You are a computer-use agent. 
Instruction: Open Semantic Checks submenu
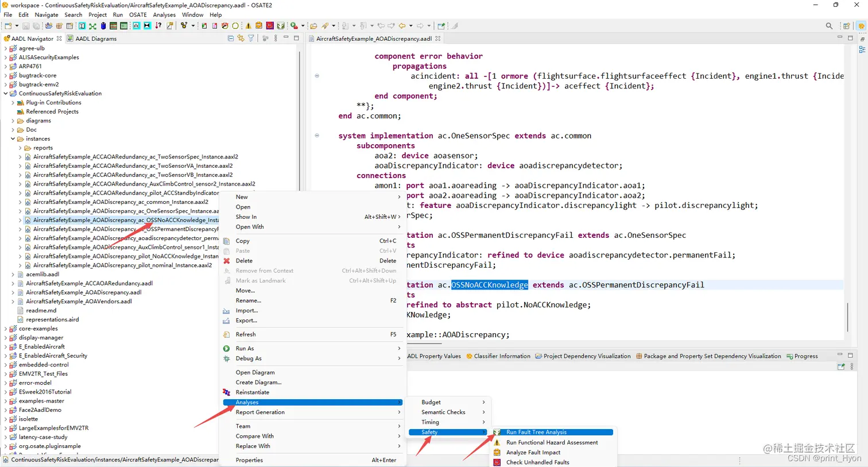click(x=448, y=412)
